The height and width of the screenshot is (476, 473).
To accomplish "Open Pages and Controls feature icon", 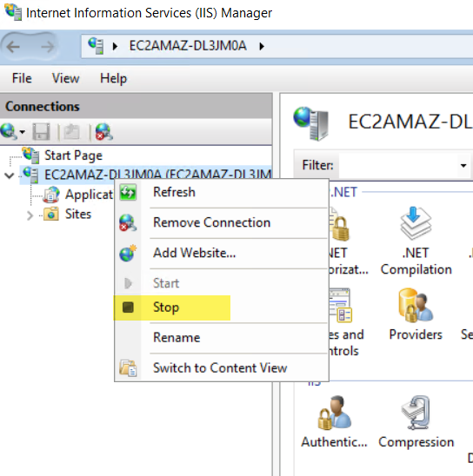I will click(340, 306).
